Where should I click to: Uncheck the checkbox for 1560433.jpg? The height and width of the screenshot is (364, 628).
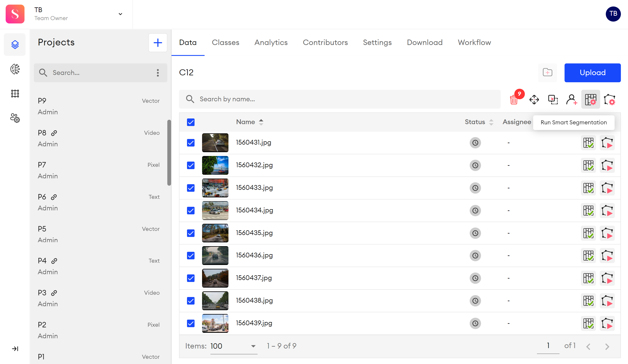[x=191, y=188]
